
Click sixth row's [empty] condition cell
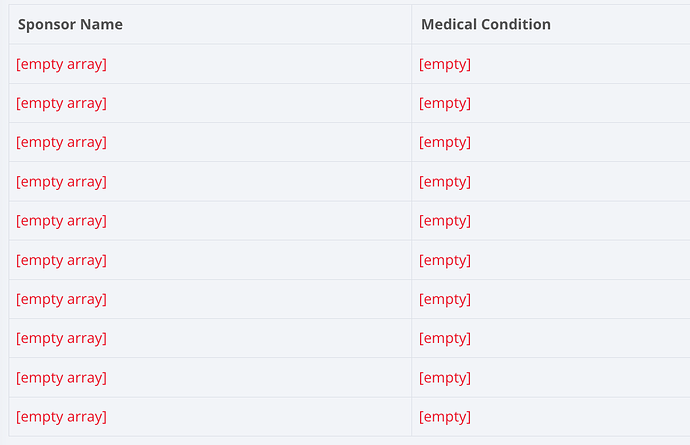point(445,260)
